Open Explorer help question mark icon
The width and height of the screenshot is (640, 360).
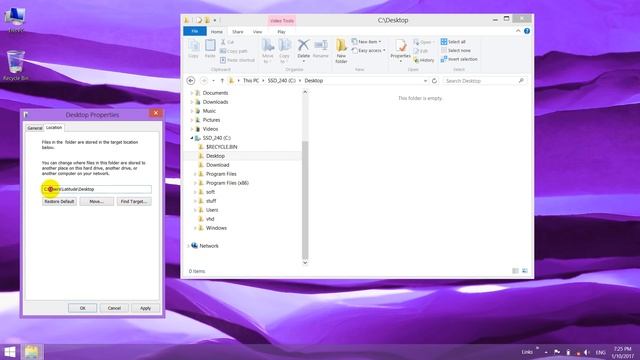coord(527,31)
